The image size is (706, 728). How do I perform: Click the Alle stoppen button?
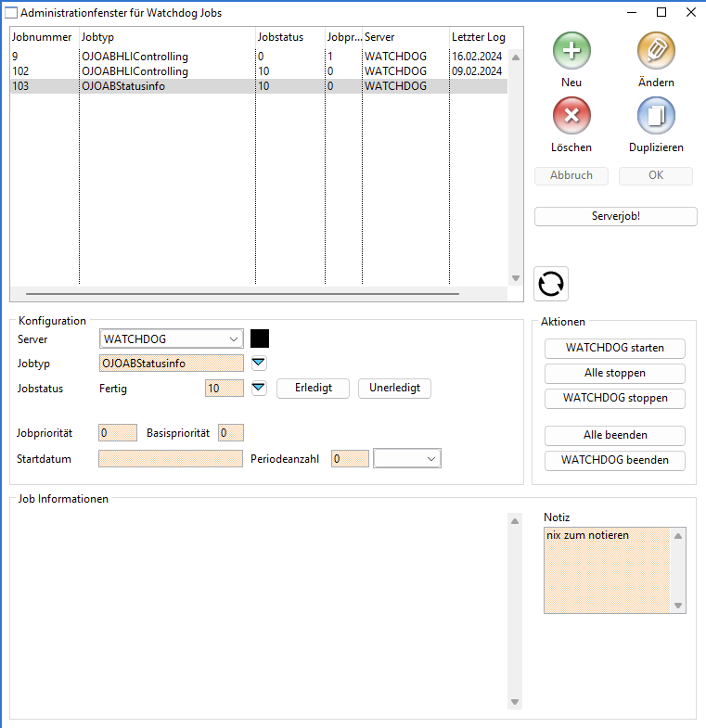point(614,373)
